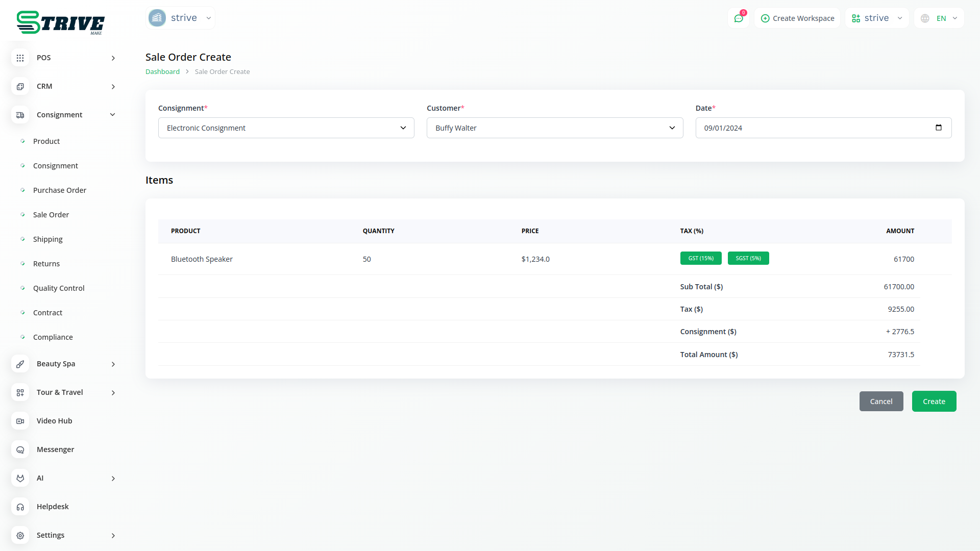The image size is (980, 551).
Task: Click the Tour & Travel sidebar icon
Action: pos(20,393)
